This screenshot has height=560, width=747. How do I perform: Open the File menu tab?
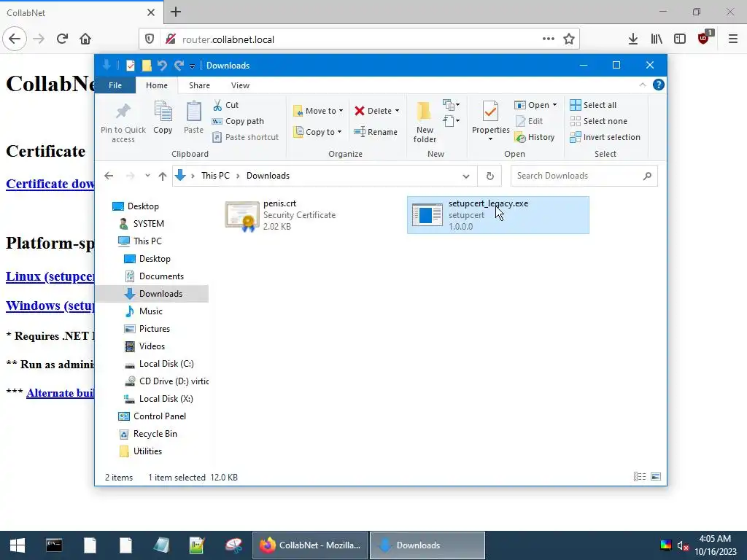click(115, 85)
